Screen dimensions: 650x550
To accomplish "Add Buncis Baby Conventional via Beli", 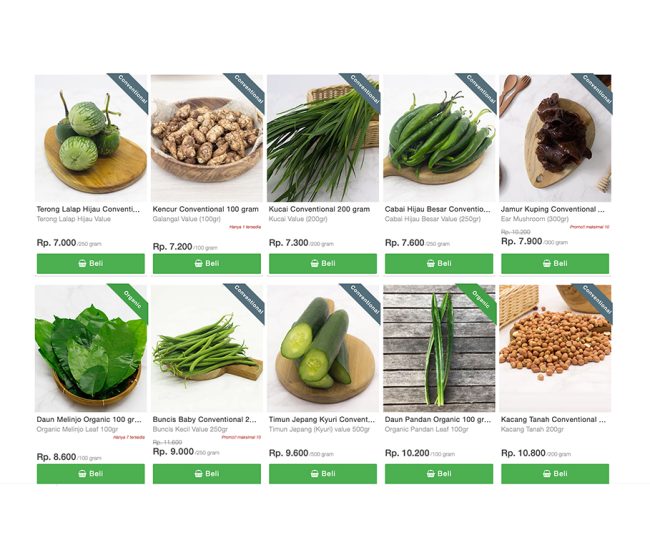I will pos(207,474).
